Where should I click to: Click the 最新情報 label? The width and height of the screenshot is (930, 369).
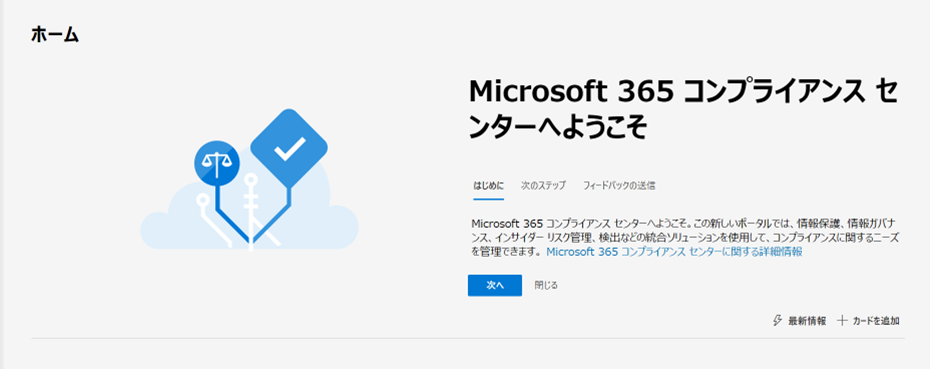[x=807, y=321]
